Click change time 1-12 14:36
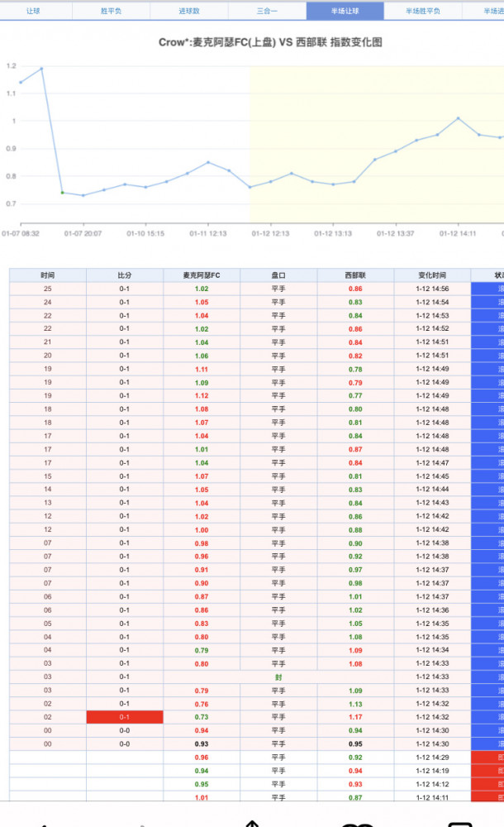The width and height of the screenshot is (504, 827). 432,610
